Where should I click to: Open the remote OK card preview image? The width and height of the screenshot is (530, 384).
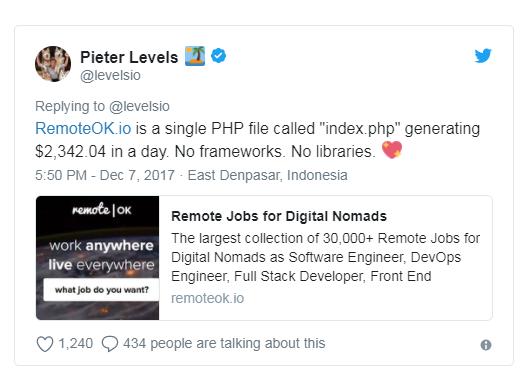tap(97, 258)
